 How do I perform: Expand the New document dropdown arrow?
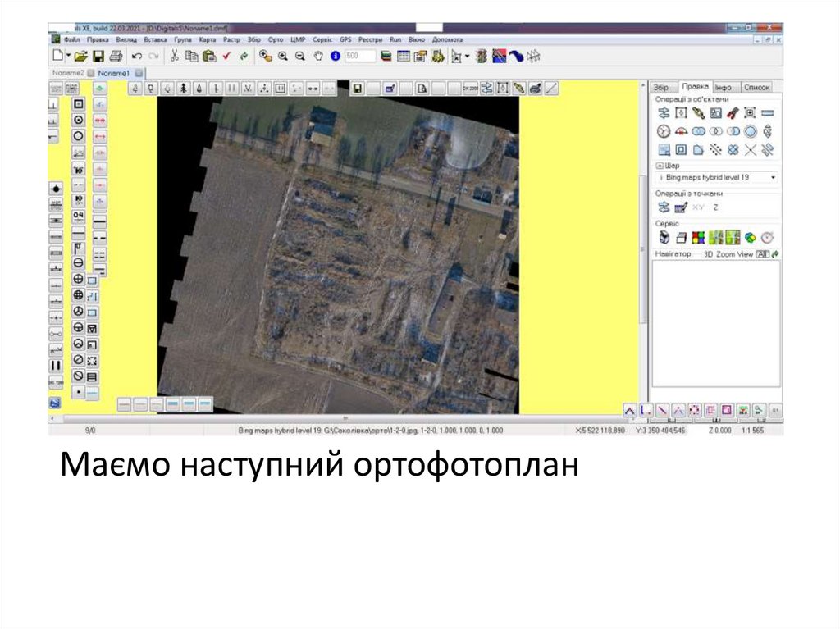(x=69, y=57)
